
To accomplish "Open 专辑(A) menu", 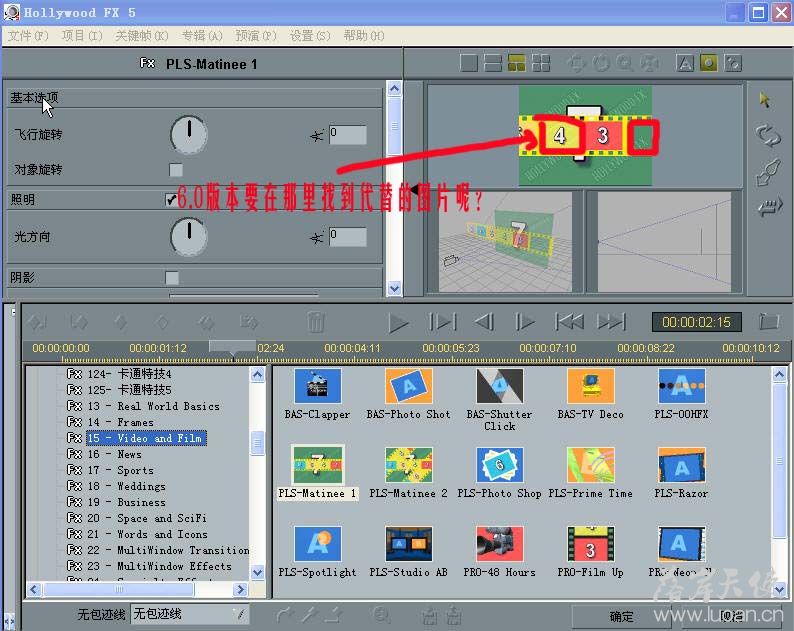I will [202, 35].
